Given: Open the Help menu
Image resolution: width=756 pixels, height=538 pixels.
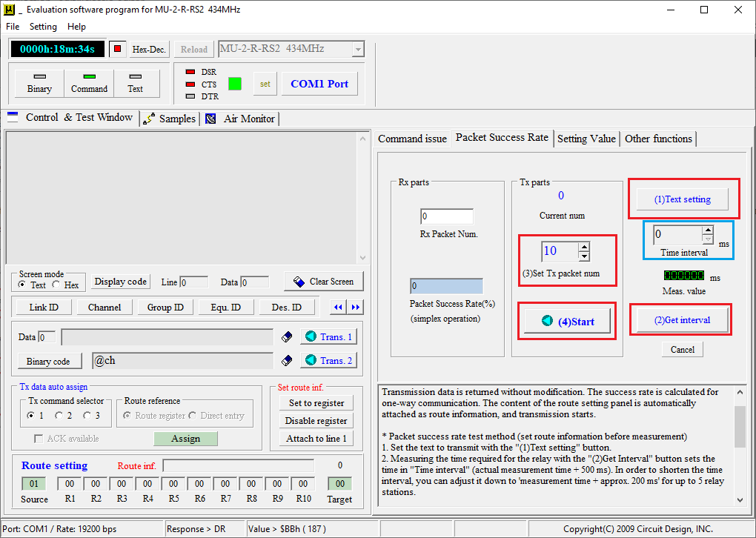Looking at the screenshot, I should (x=76, y=27).
